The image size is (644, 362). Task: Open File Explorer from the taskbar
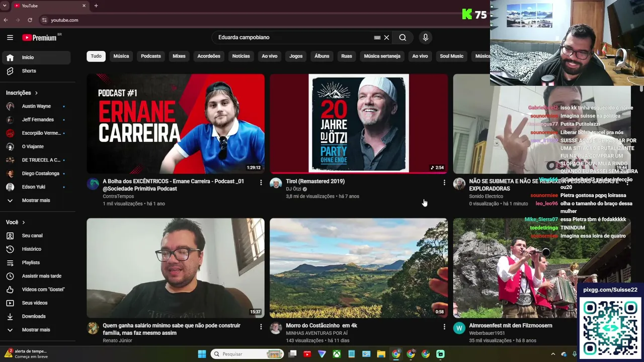coord(381,354)
